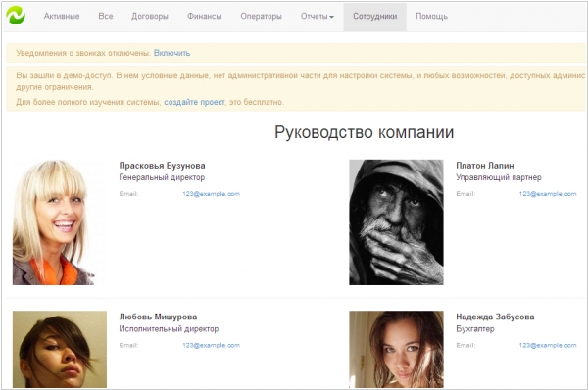
Task: Click the Руководство компании heading
Action: (x=365, y=132)
